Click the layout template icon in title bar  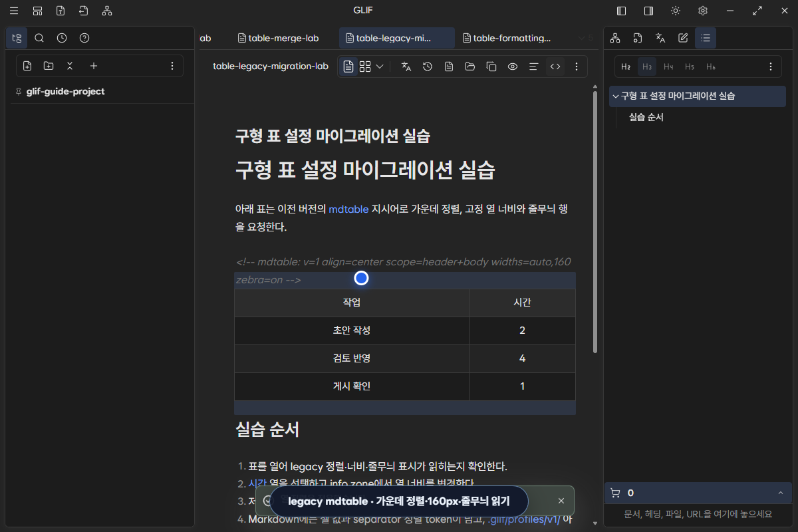37,11
